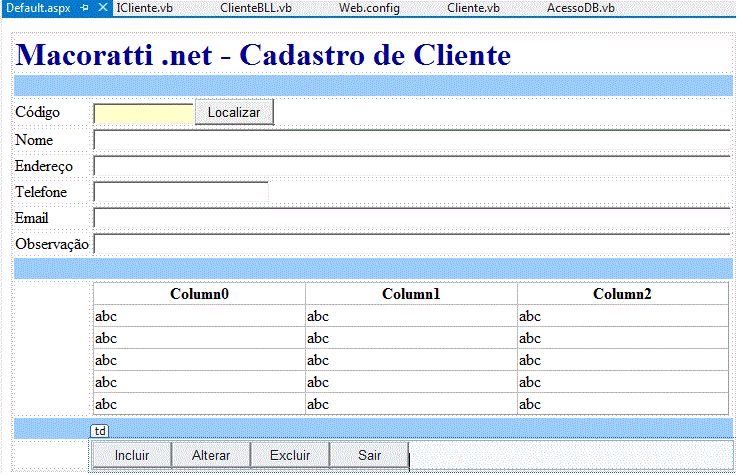Click into the Email text box
Screen dimensions: 737x475
click(x=412, y=218)
